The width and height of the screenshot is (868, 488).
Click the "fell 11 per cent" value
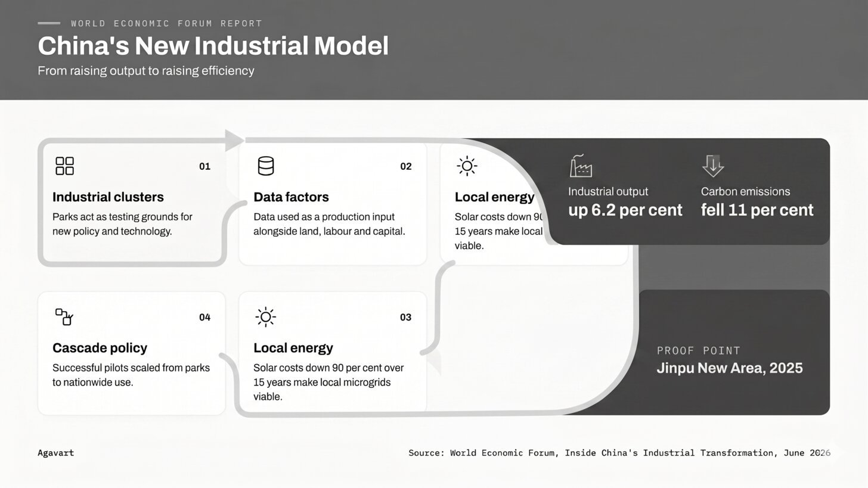[757, 210]
